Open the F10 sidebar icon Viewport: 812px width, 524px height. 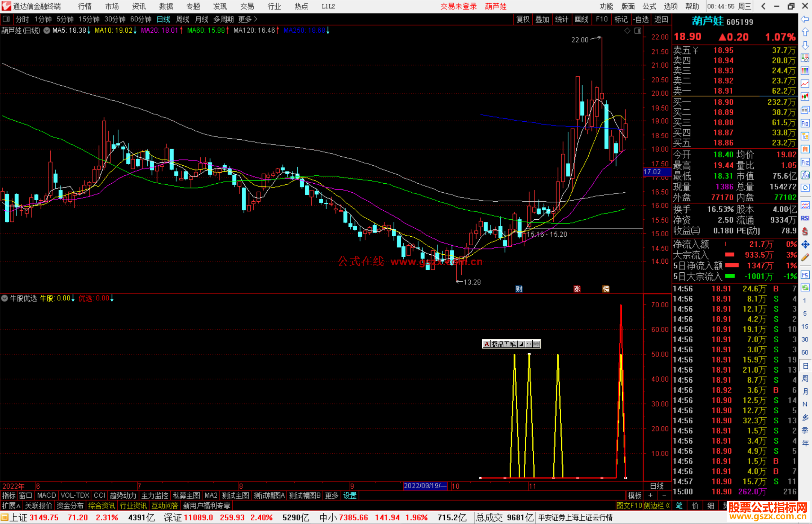coord(805,123)
